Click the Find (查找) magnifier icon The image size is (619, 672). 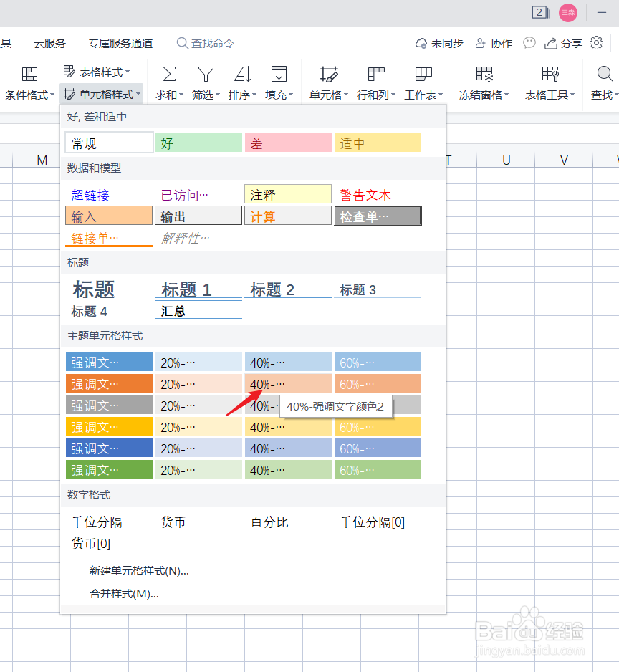[605, 74]
